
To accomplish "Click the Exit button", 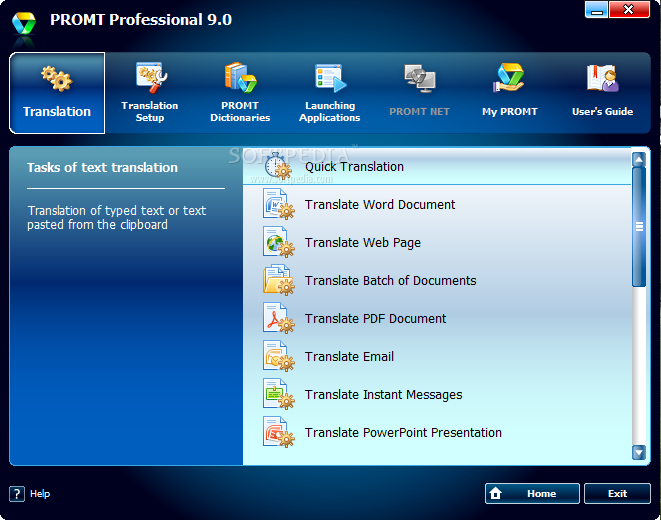I will (617, 493).
